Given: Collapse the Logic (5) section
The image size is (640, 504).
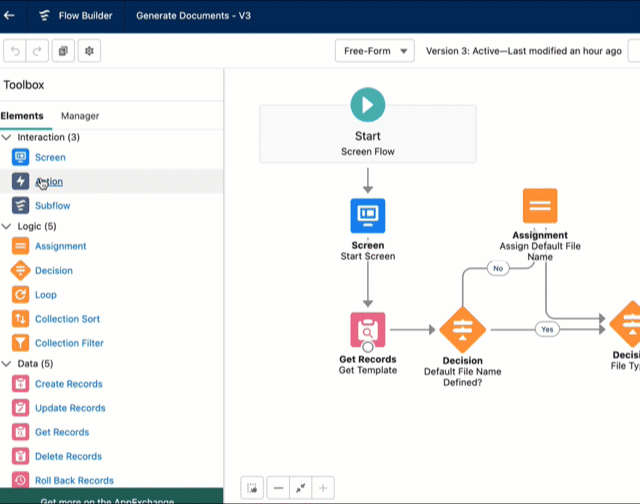Looking at the screenshot, I should coord(7,226).
